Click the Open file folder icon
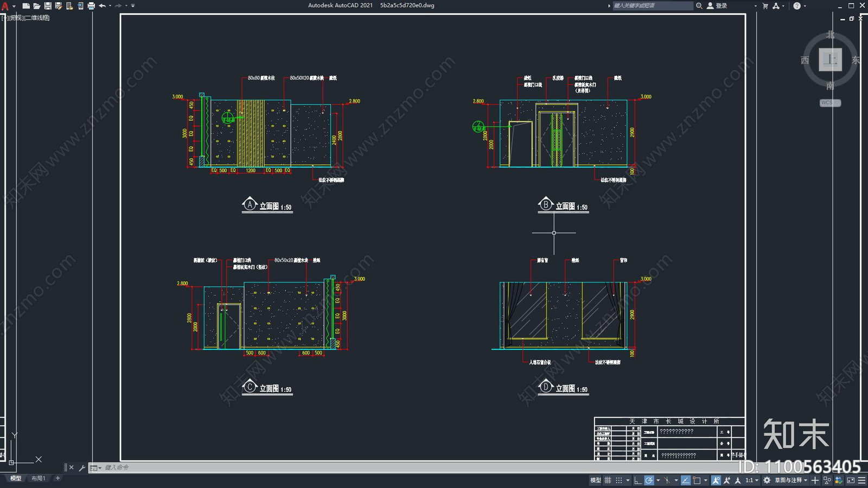Viewport: 868px width, 488px height. (37, 6)
